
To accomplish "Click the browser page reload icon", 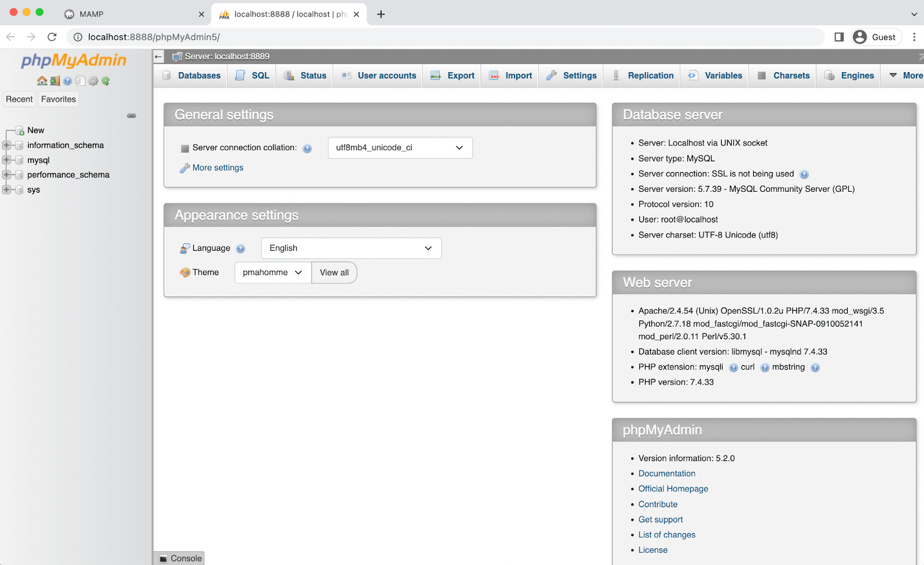I will [x=52, y=36].
